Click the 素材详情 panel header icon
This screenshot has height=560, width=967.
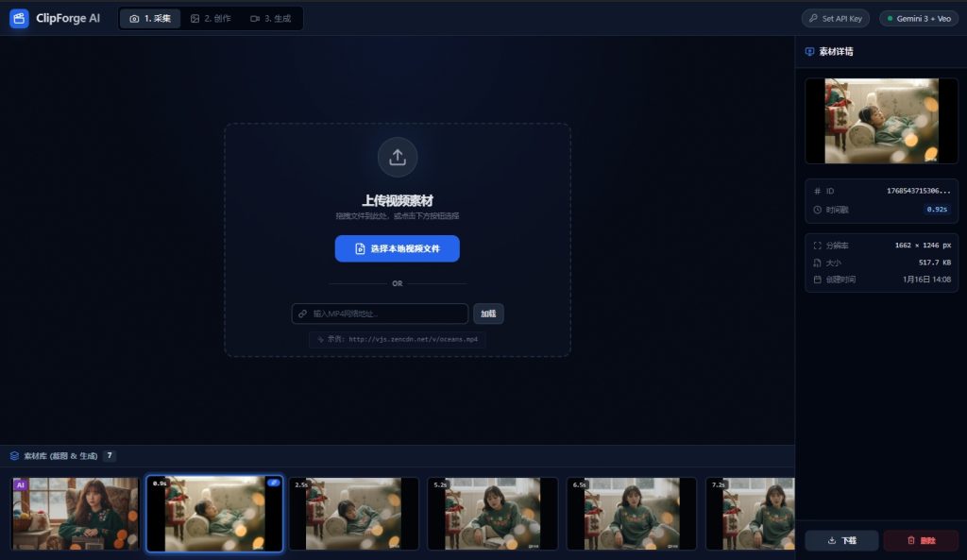809,52
